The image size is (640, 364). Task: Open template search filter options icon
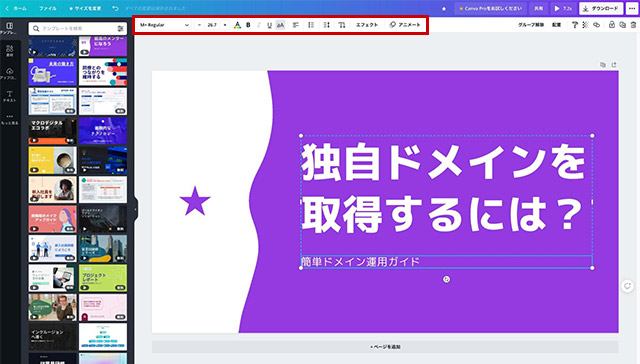[x=120, y=28]
